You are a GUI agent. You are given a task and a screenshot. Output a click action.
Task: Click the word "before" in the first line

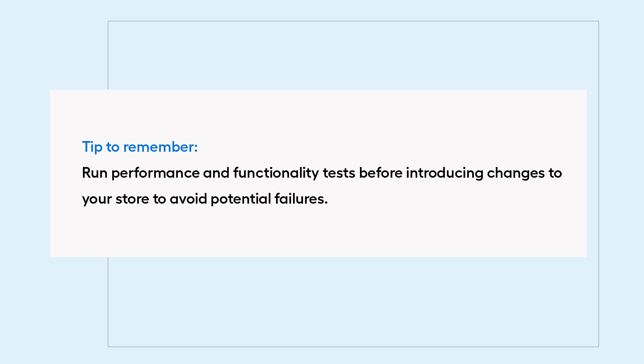(x=381, y=173)
